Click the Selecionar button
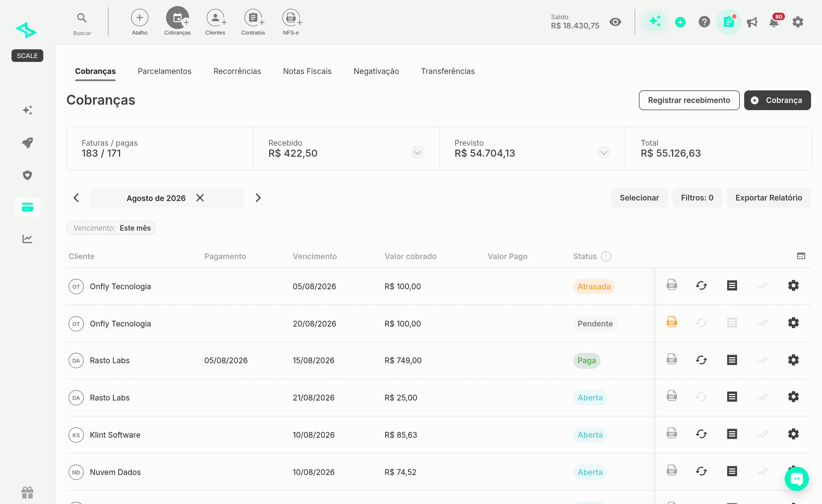Image resolution: width=822 pixels, height=504 pixels. tap(639, 198)
